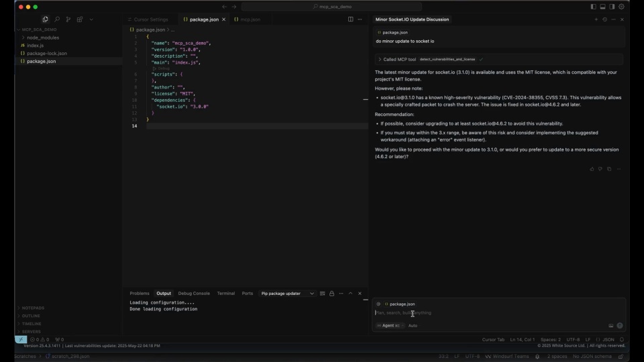The image size is (644, 362).
Task: Toggle output scroll lock icon
Action: pyautogui.click(x=332, y=294)
